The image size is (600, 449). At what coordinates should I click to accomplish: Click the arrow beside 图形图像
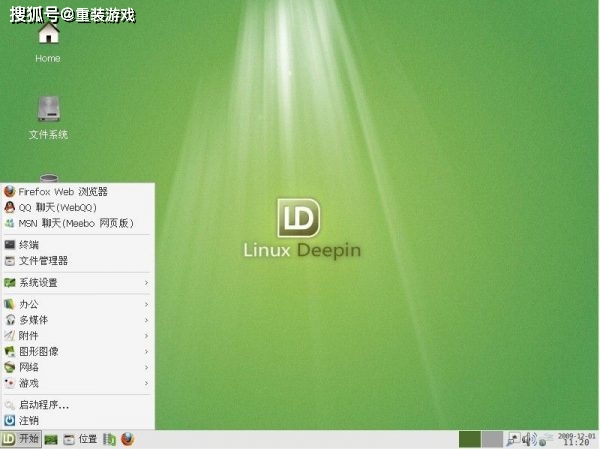pyautogui.click(x=147, y=351)
